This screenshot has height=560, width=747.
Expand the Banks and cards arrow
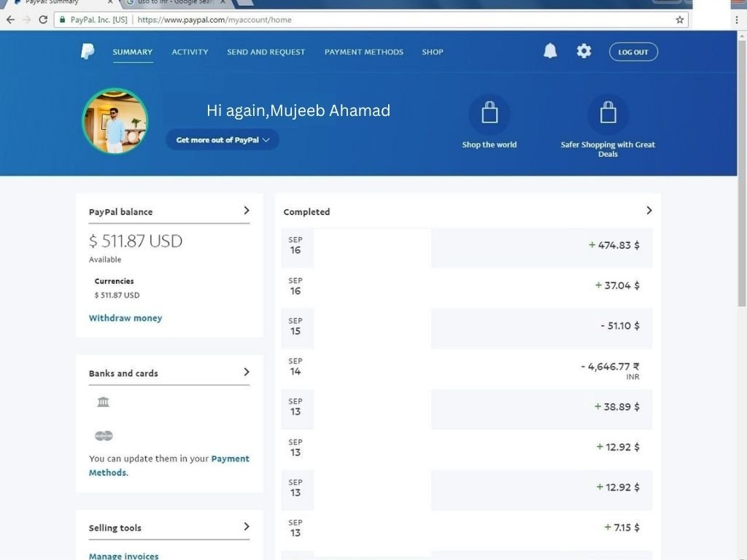pyautogui.click(x=247, y=372)
